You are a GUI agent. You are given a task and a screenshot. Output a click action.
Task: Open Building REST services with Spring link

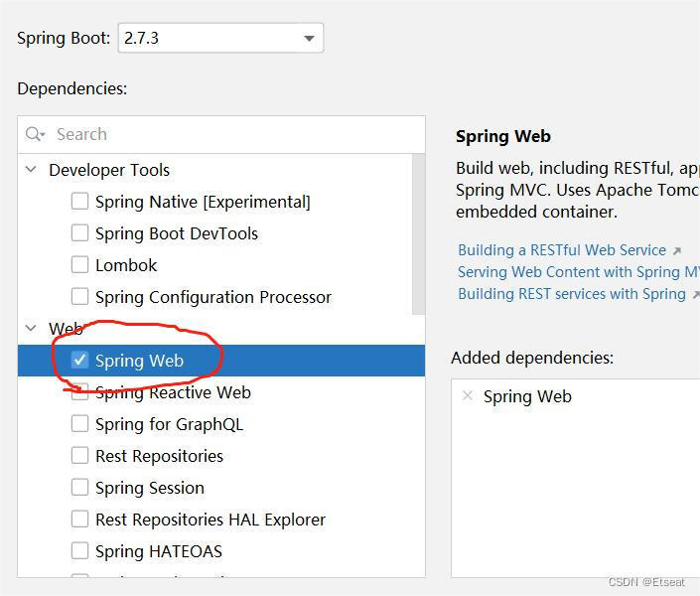coord(572,294)
